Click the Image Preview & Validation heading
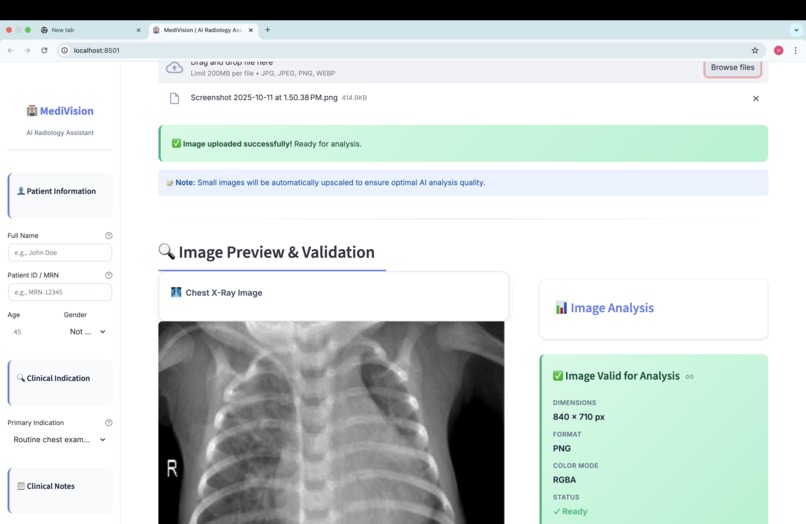Screen dimensions: 806x524 click(x=277, y=252)
